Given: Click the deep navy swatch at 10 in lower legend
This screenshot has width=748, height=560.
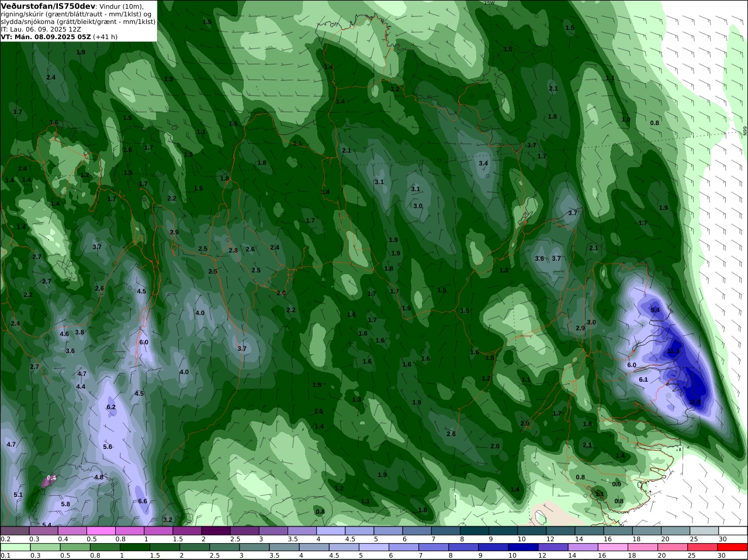Looking at the screenshot, I should [523, 547].
